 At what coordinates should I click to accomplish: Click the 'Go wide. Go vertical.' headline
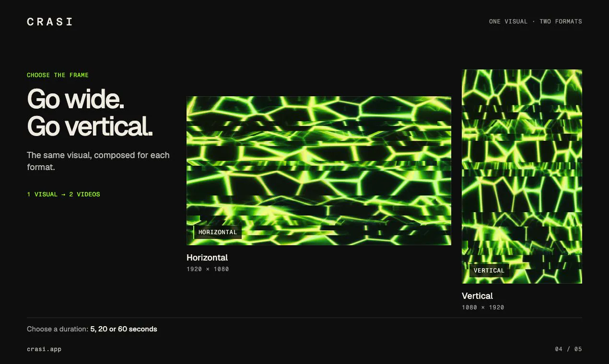pyautogui.click(x=90, y=113)
